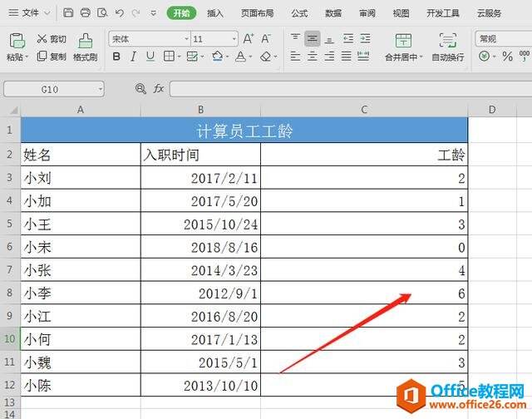The height and width of the screenshot is (419, 532).
Task: Activate the Format Painter (格式刷)
Action: click(85, 47)
